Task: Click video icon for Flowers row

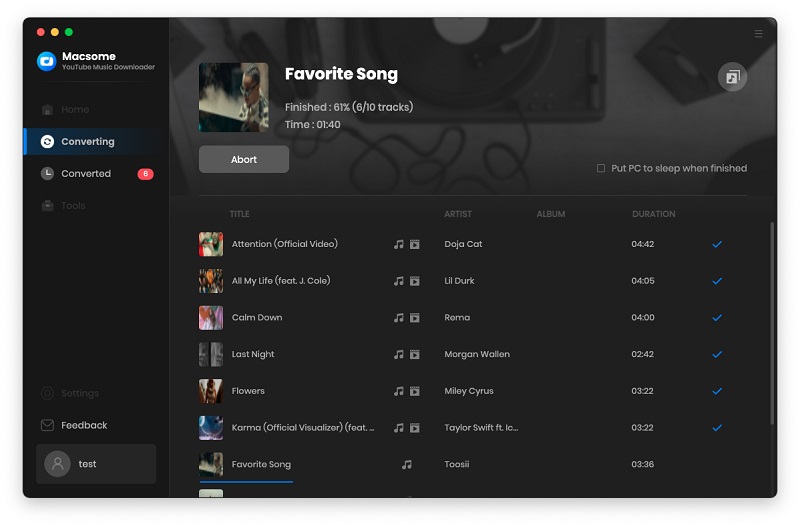Action: [415, 391]
